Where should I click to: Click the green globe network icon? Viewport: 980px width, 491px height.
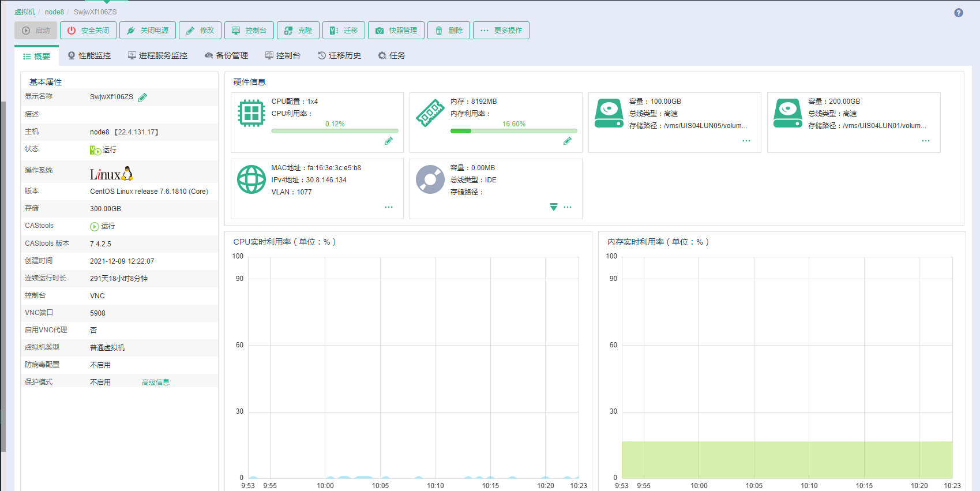tap(251, 179)
